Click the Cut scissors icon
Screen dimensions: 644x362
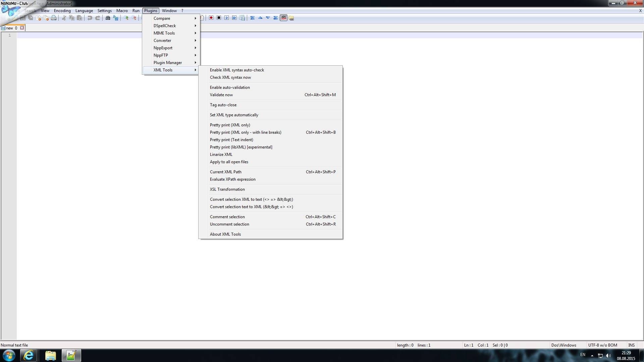coord(64,18)
